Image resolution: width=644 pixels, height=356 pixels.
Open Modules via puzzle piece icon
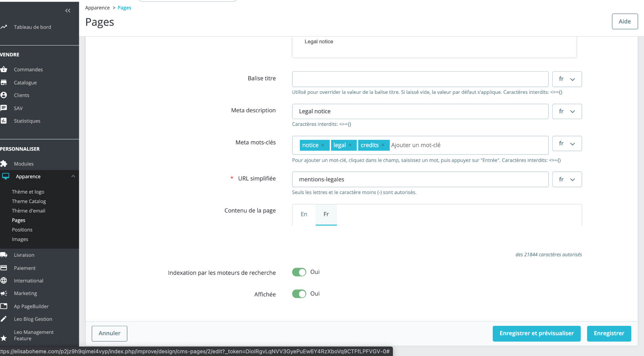(x=4, y=164)
